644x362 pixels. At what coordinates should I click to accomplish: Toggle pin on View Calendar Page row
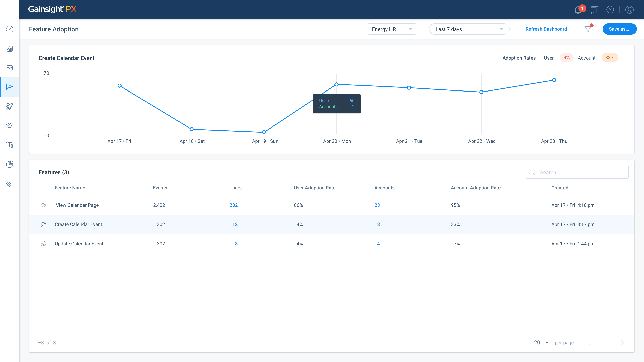pos(43,205)
